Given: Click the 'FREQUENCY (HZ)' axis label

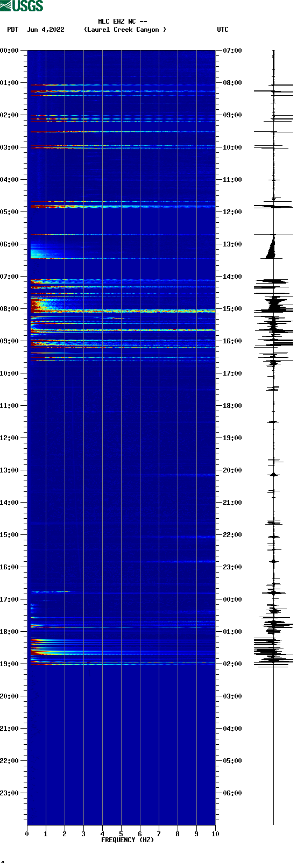Looking at the screenshot, I should (128, 840).
